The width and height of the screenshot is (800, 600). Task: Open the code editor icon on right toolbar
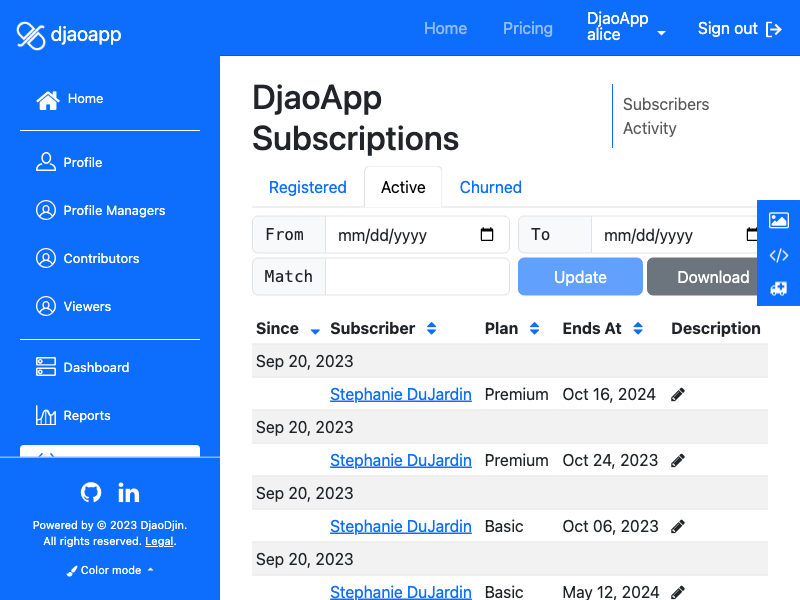(x=779, y=255)
